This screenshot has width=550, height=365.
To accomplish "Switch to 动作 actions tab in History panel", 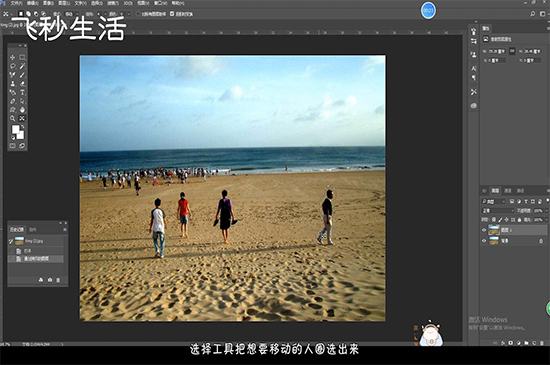I will 33,230.
